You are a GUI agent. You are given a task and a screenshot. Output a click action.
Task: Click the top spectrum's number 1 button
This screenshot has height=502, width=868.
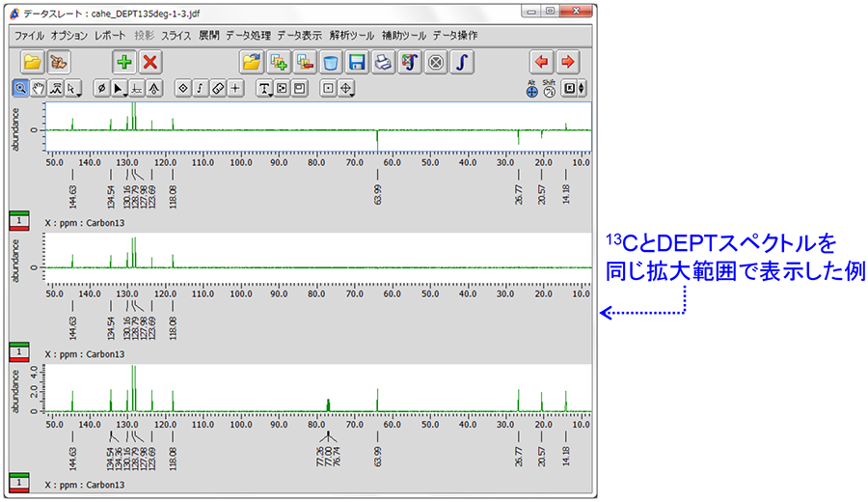19,221
